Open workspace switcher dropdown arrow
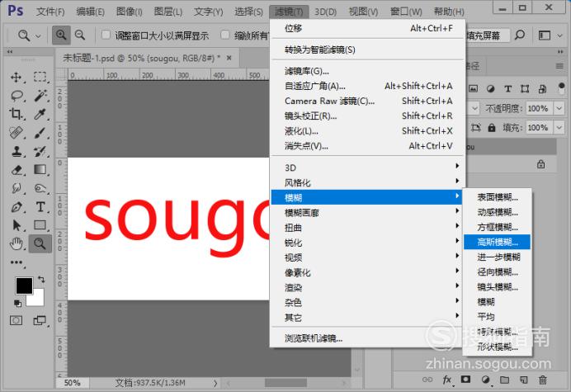Viewport: 571px width, 392px height. pyautogui.click(x=559, y=35)
